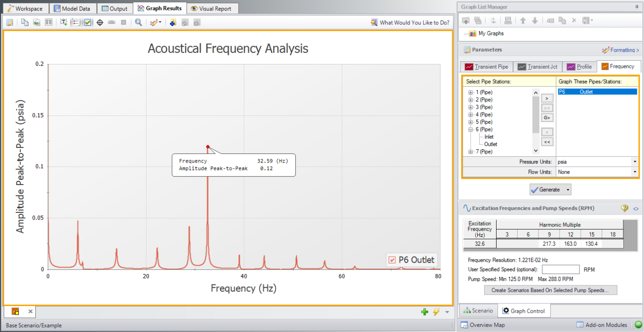Click the crosshair icon in graph toolbar
This screenshot has height=332, width=644.
click(100, 22)
